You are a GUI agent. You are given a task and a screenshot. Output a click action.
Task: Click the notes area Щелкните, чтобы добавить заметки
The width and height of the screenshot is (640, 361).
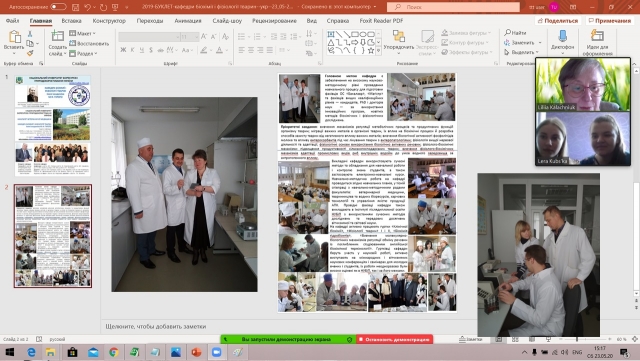tap(156, 327)
